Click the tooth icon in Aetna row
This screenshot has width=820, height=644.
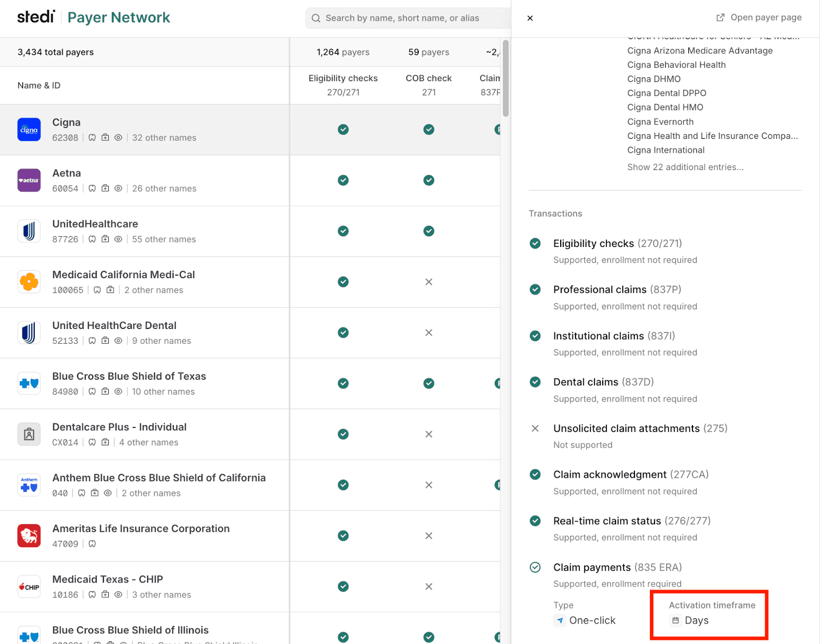pos(92,188)
